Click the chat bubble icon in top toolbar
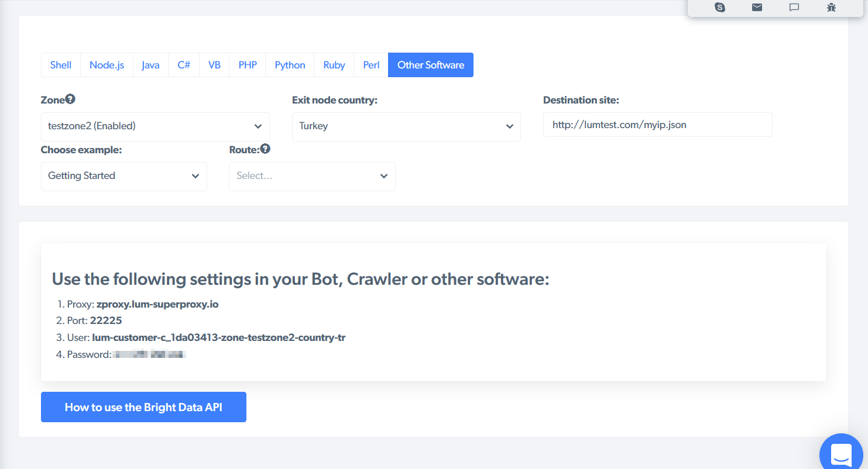The width and height of the screenshot is (868, 469). 794,8
